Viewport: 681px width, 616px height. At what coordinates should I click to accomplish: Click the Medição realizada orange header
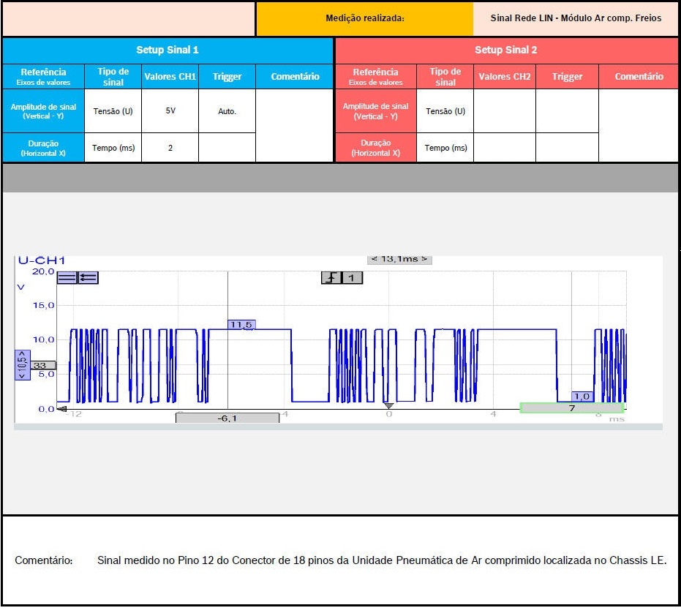[364, 18]
